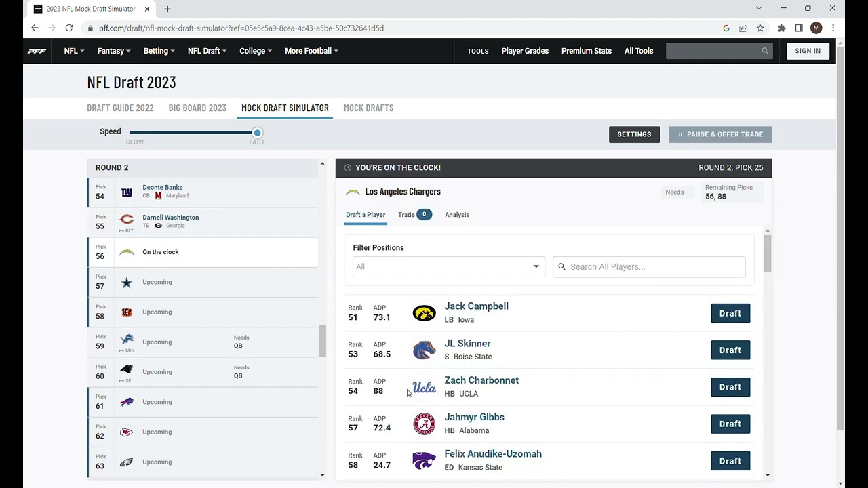Click the Sign In button
The width and height of the screenshot is (868, 488).
pos(808,51)
